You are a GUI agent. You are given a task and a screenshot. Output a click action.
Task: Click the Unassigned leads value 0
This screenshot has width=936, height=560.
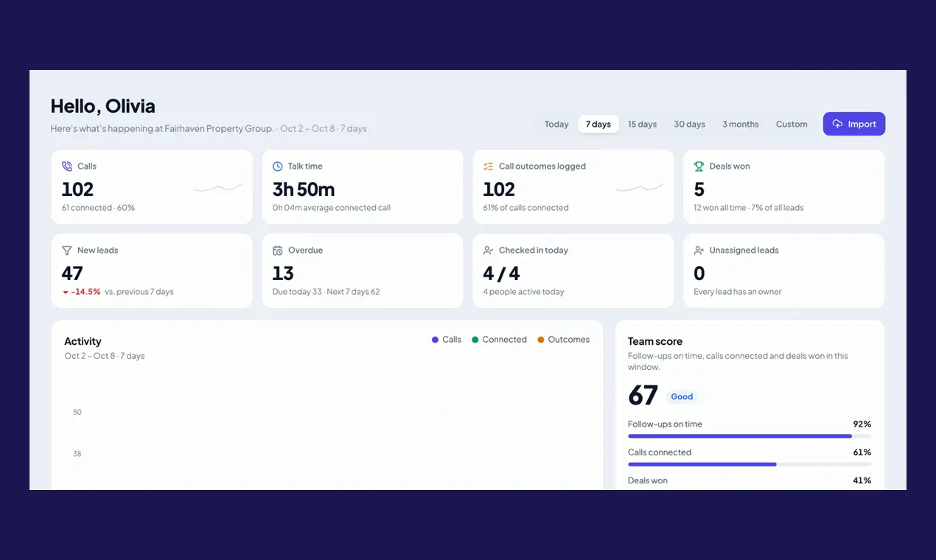click(x=699, y=273)
